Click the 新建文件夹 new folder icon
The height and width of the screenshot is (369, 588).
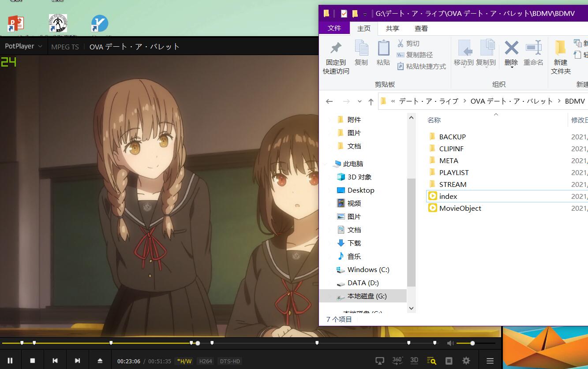click(561, 48)
